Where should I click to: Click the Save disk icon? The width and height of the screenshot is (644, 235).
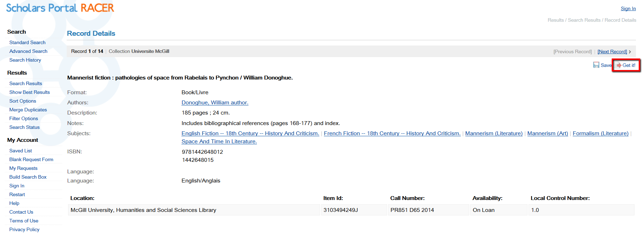coord(596,65)
